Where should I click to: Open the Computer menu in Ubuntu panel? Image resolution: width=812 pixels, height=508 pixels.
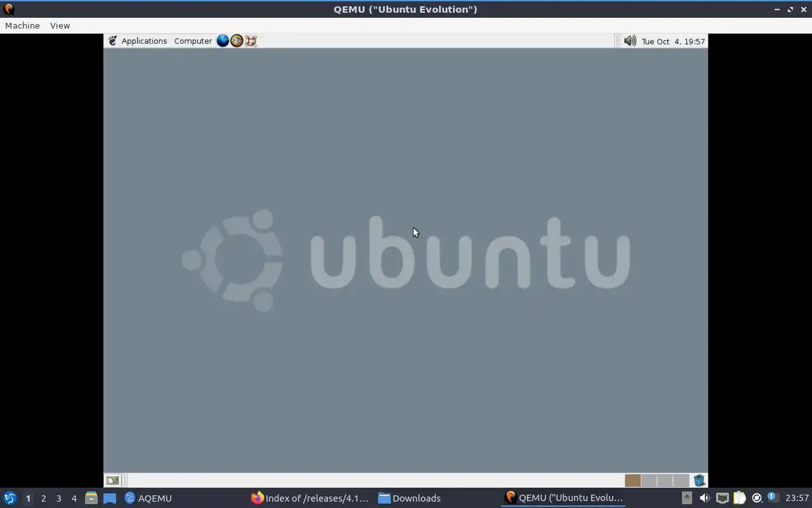tap(193, 41)
